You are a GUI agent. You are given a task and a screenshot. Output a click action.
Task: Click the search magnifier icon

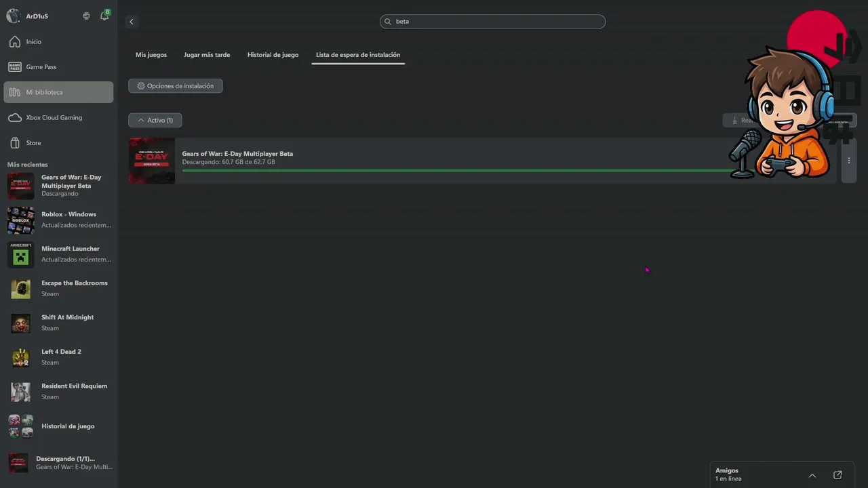pyautogui.click(x=388, y=22)
